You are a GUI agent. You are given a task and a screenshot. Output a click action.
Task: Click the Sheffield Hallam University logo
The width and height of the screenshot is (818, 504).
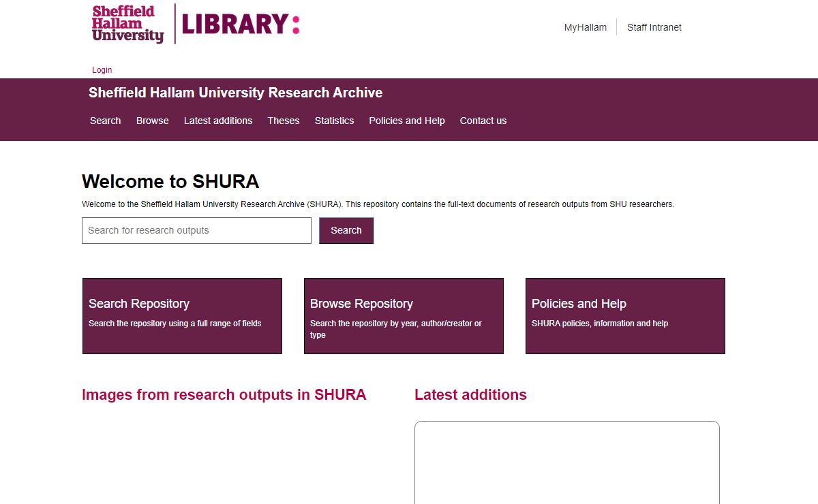(x=128, y=24)
